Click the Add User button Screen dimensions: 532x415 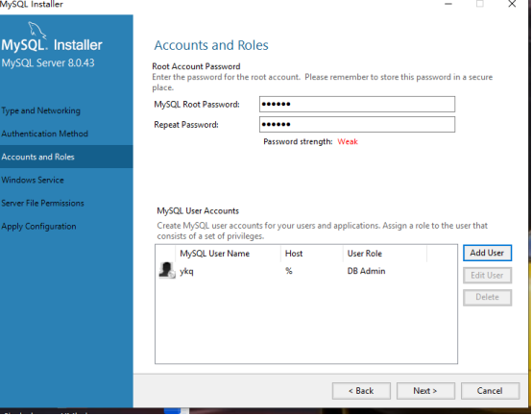point(487,253)
